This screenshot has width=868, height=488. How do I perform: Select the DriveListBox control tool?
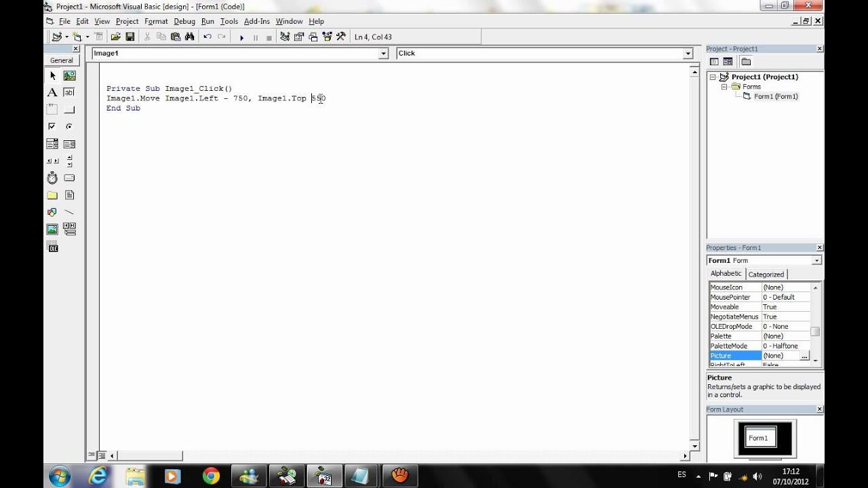pyautogui.click(x=69, y=178)
